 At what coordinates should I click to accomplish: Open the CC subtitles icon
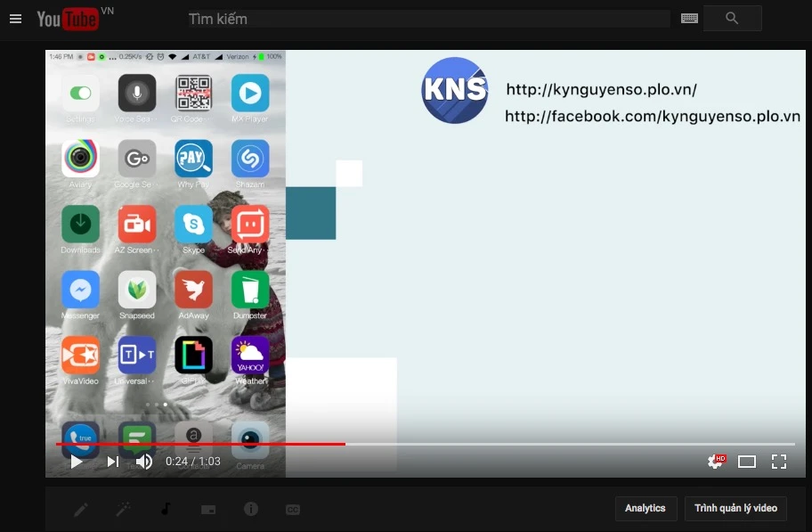(x=293, y=510)
